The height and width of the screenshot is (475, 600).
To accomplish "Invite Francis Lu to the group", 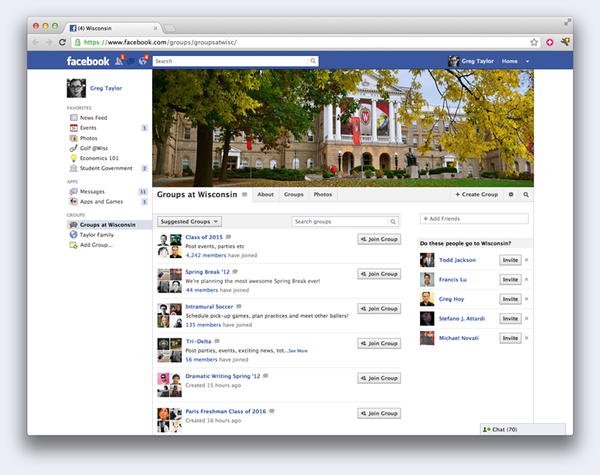I will pos(510,279).
